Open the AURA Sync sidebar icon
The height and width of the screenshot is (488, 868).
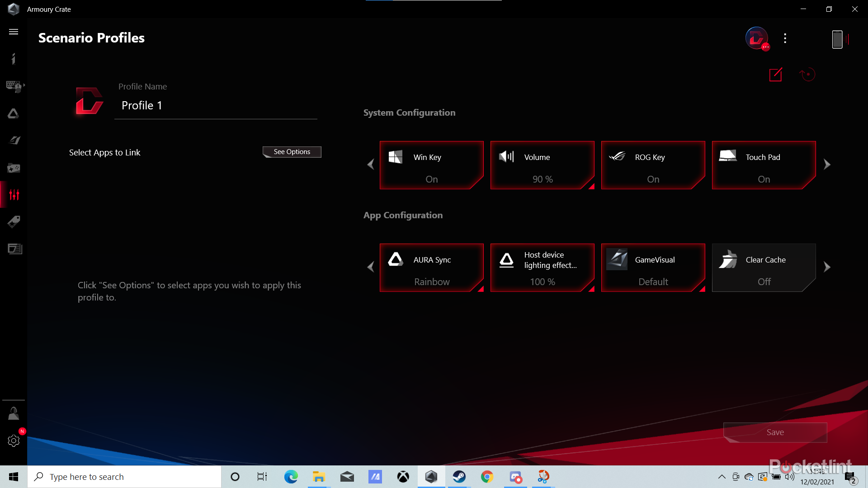point(14,113)
